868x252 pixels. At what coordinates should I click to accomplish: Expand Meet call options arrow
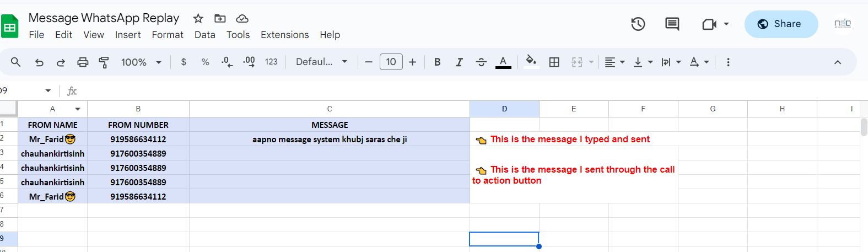pos(726,24)
